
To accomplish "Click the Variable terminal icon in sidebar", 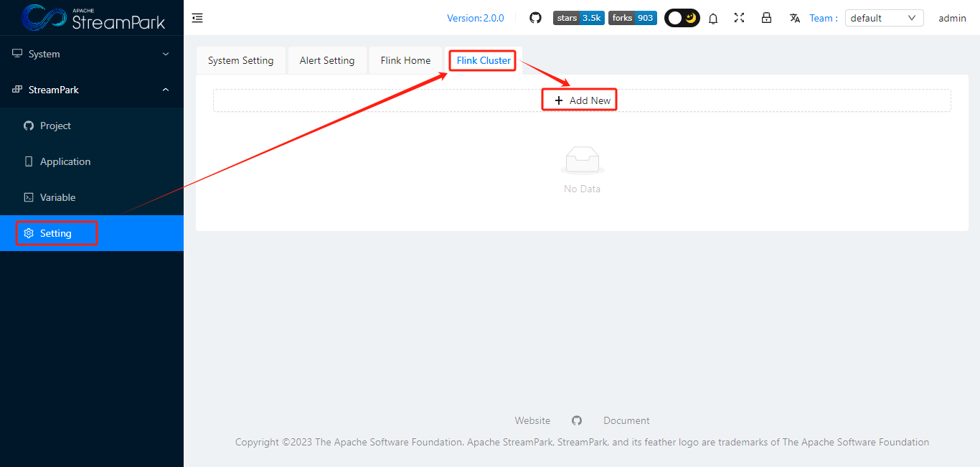I will point(28,197).
